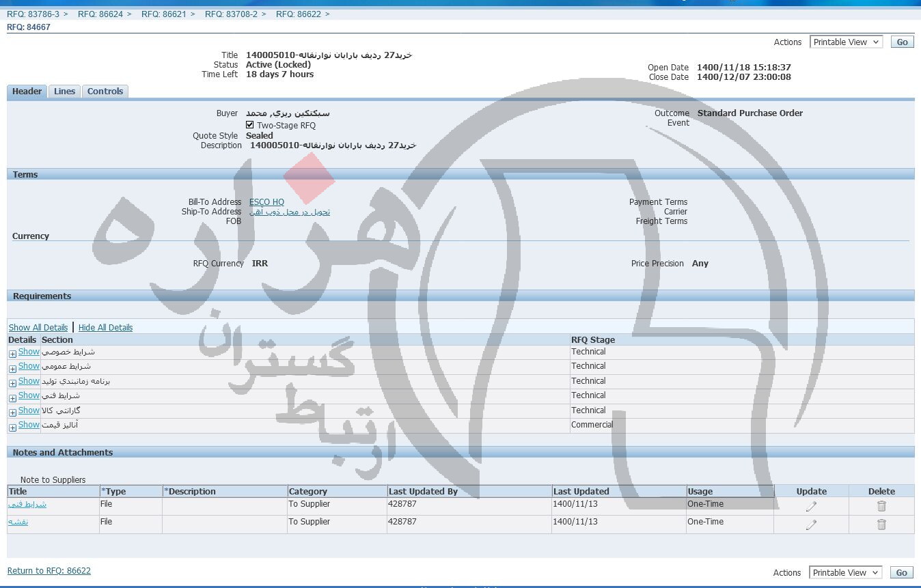Open the ESCO HQ bill-to address link
921x588 pixels.
pyautogui.click(x=266, y=202)
